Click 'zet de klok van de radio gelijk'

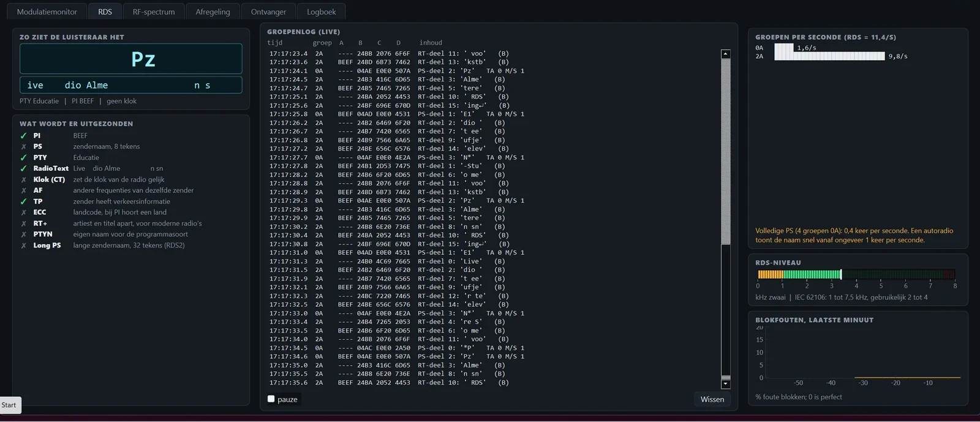[x=119, y=180]
